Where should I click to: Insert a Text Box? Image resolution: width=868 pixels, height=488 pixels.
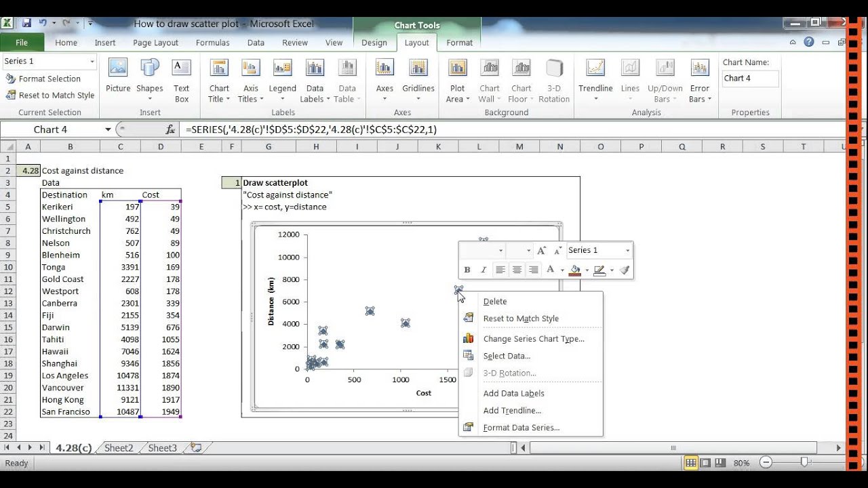[x=181, y=81]
